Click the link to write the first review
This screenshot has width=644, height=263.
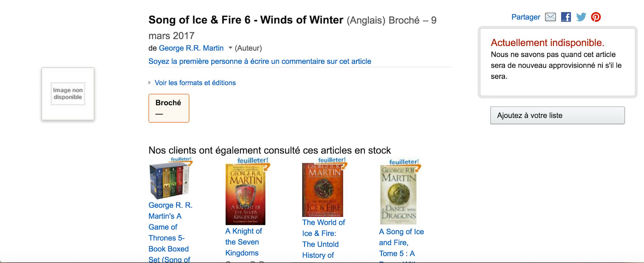[260, 61]
